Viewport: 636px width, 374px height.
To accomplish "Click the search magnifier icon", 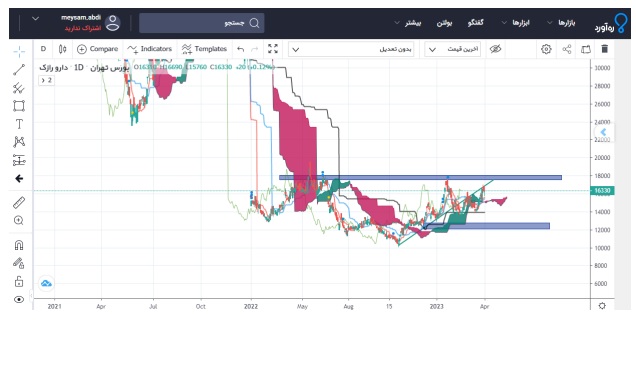I will [254, 23].
